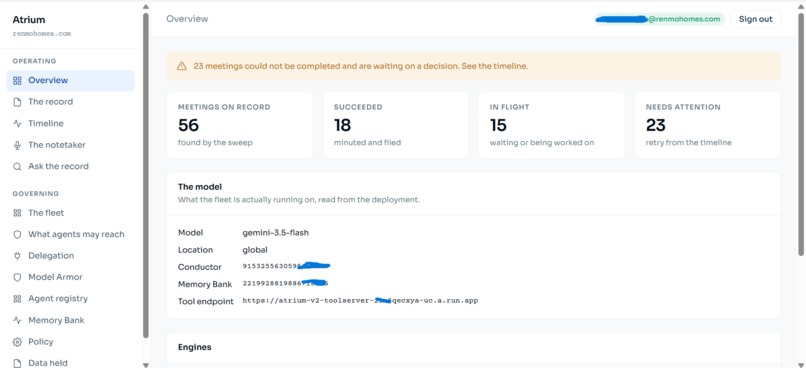Image resolution: width=806 pixels, height=368 pixels.
Task: Click the Overview page title in header
Action: pyautogui.click(x=187, y=19)
